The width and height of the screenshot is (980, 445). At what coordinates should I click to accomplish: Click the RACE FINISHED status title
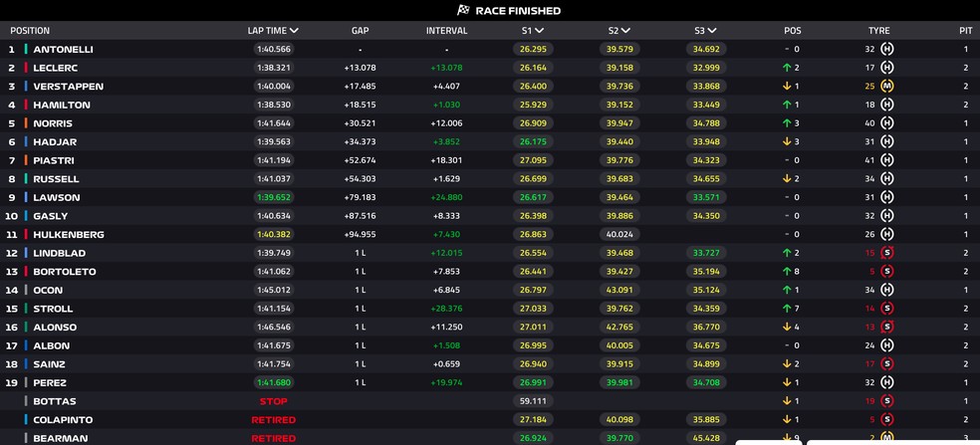(518, 11)
